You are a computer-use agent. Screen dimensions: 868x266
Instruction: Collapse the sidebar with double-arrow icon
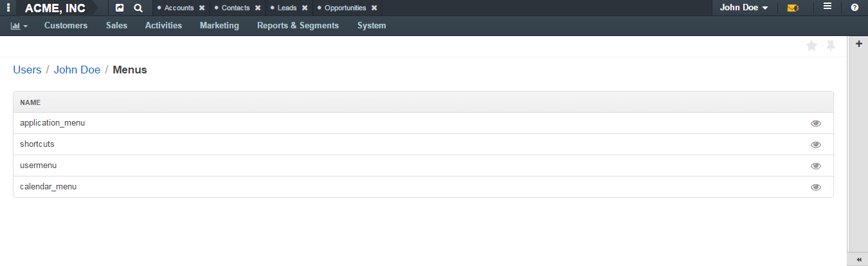point(859,260)
